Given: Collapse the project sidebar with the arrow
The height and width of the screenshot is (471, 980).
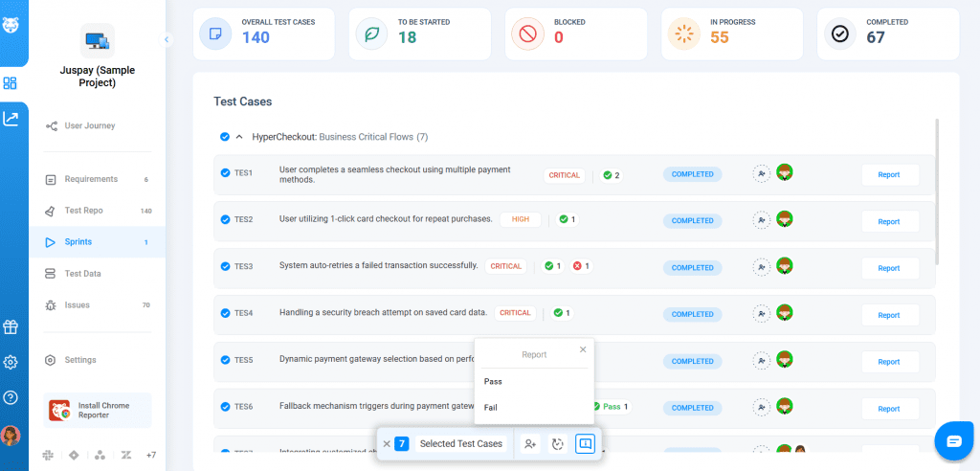Looking at the screenshot, I should click(x=166, y=39).
